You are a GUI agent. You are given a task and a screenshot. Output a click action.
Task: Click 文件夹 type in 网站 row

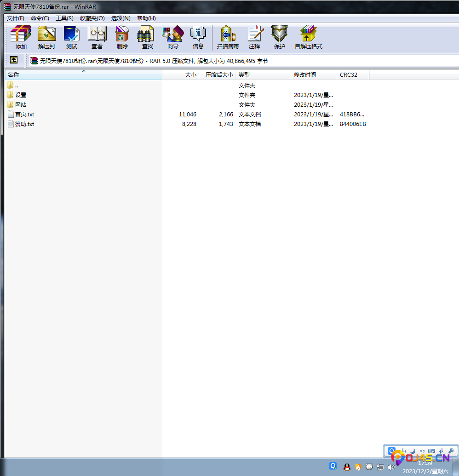tap(247, 105)
